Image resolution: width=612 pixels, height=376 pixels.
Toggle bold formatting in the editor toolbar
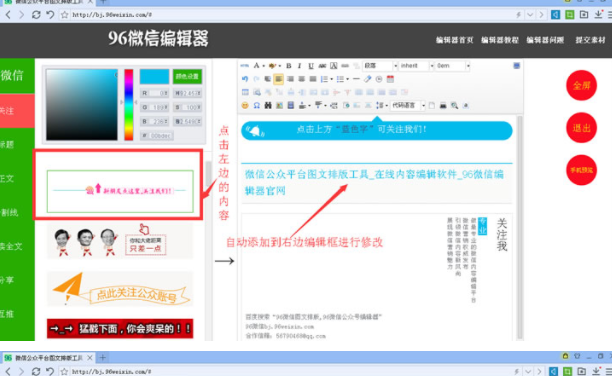coord(289,66)
